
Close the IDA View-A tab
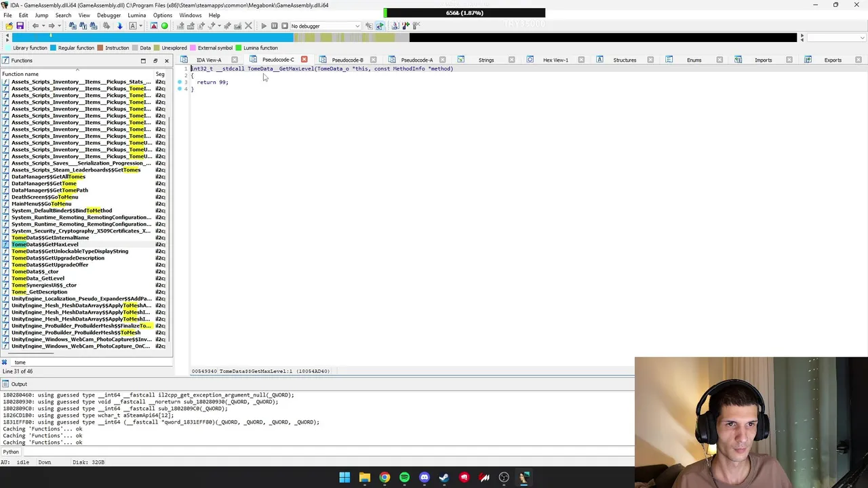click(x=235, y=60)
